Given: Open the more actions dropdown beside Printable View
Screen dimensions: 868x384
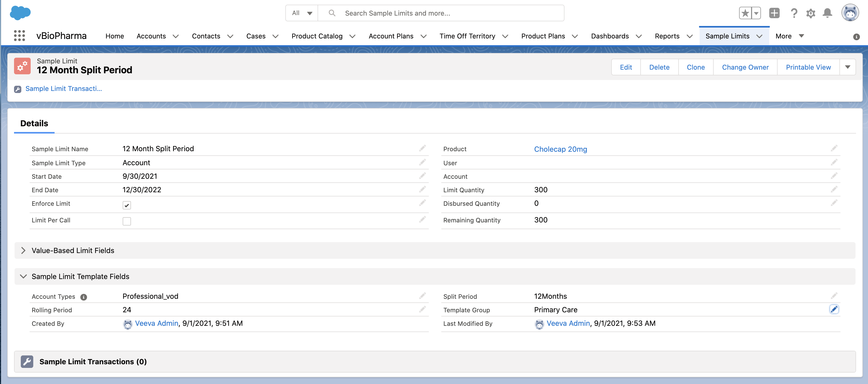Looking at the screenshot, I should 847,67.
